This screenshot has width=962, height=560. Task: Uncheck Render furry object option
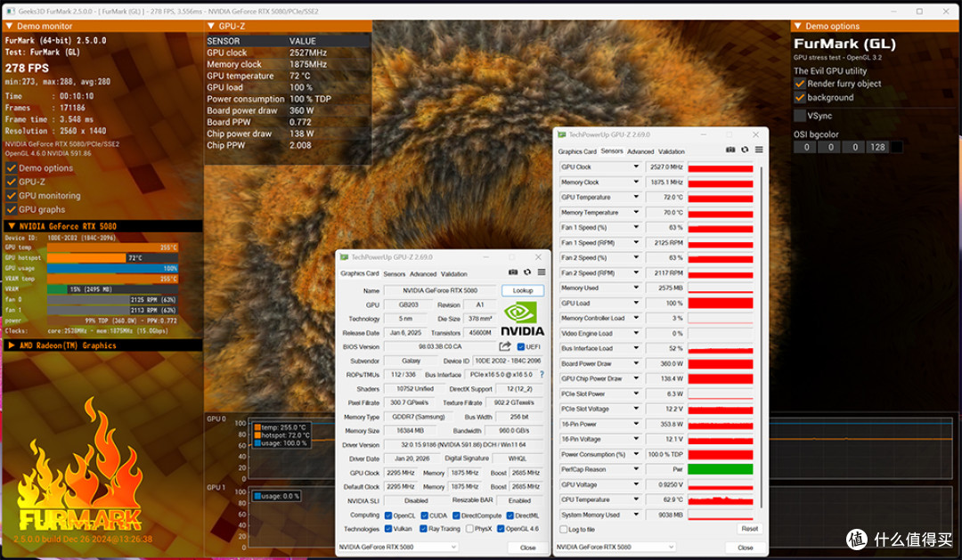pos(799,84)
